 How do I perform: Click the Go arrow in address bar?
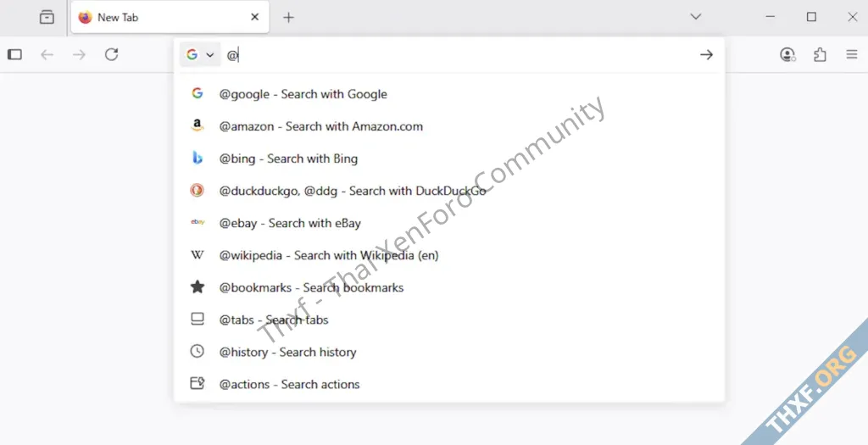click(x=706, y=54)
